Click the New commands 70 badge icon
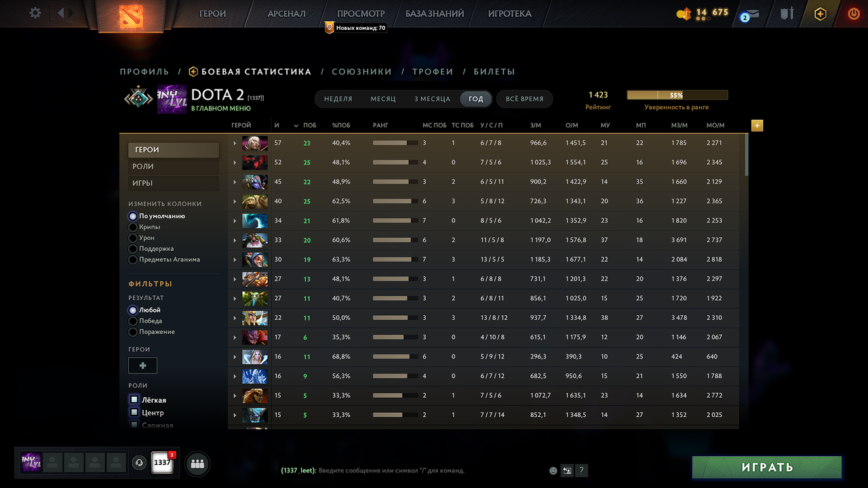The image size is (868, 488). [330, 28]
